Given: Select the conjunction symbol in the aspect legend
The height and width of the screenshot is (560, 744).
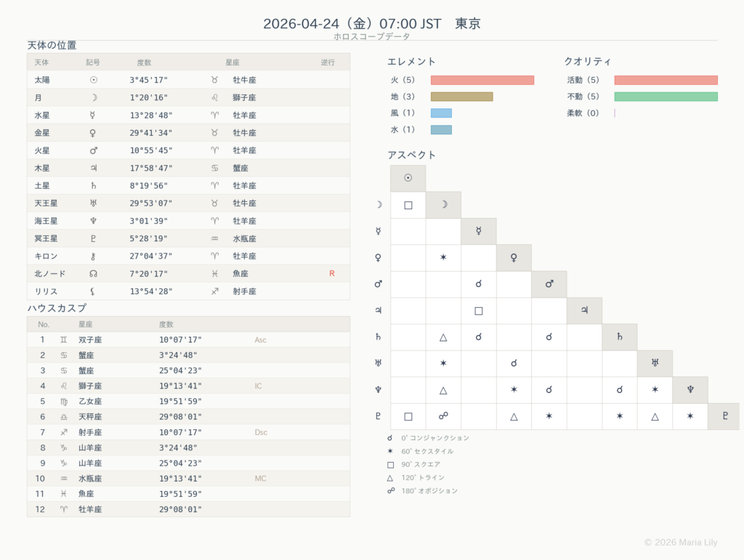Looking at the screenshot, I should pyautogui.click(x=391, y=438).
